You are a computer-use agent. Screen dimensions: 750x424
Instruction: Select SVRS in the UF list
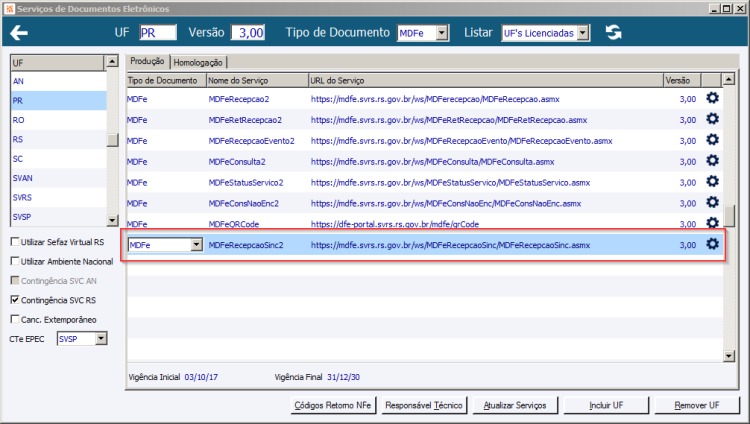point(58,198)
